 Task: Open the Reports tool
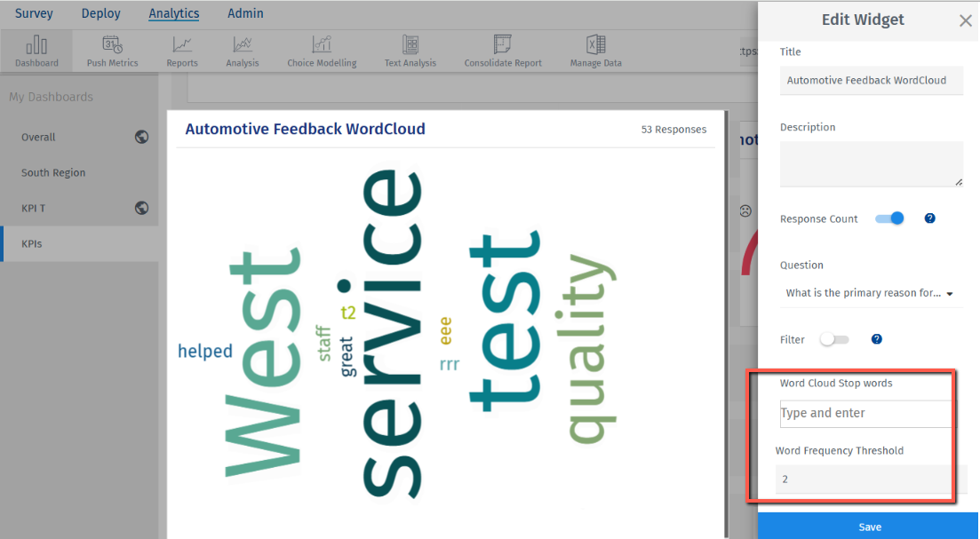181,51
